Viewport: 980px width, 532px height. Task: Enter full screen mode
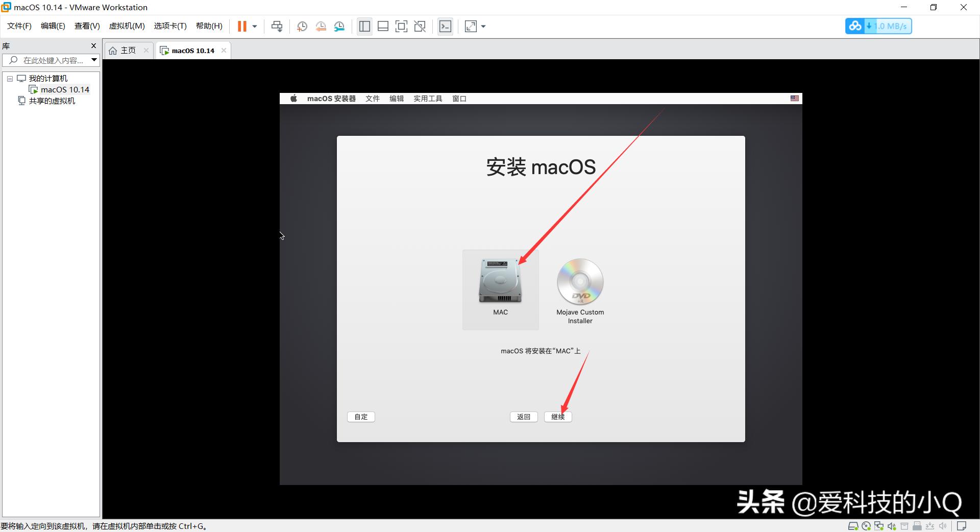402,26
